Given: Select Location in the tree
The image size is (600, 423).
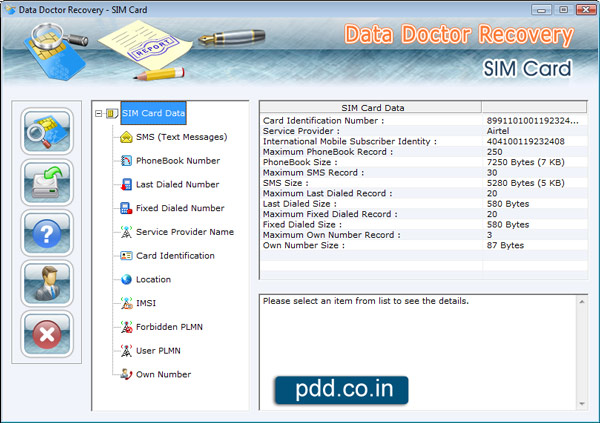Looking at the screenshot, I should (x=153, y=279).
